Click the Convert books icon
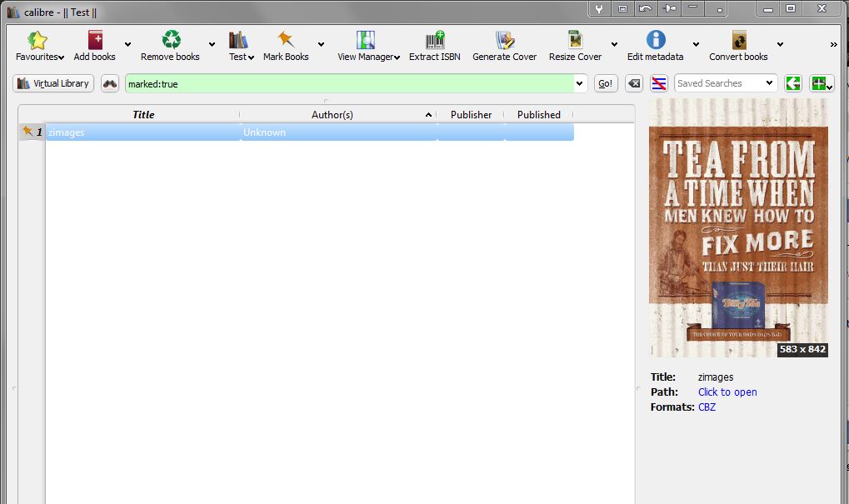Viewport: 849px width, 504px height. coord(738,40)
